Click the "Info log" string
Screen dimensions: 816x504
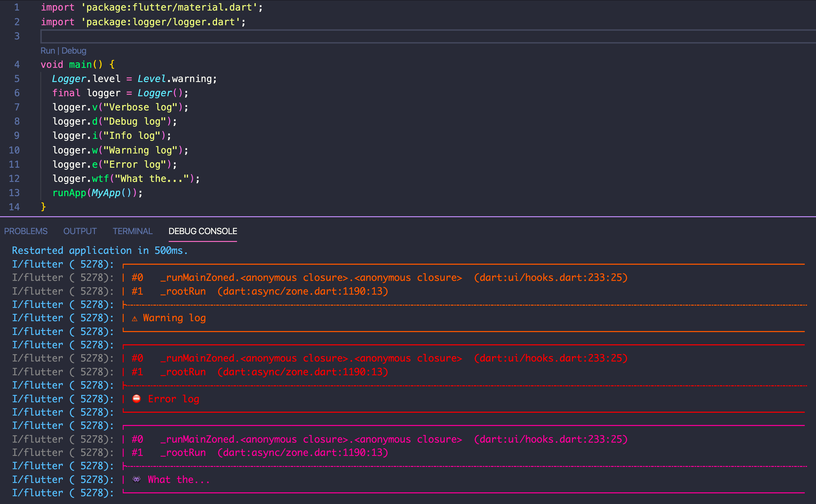coord(132,136)
